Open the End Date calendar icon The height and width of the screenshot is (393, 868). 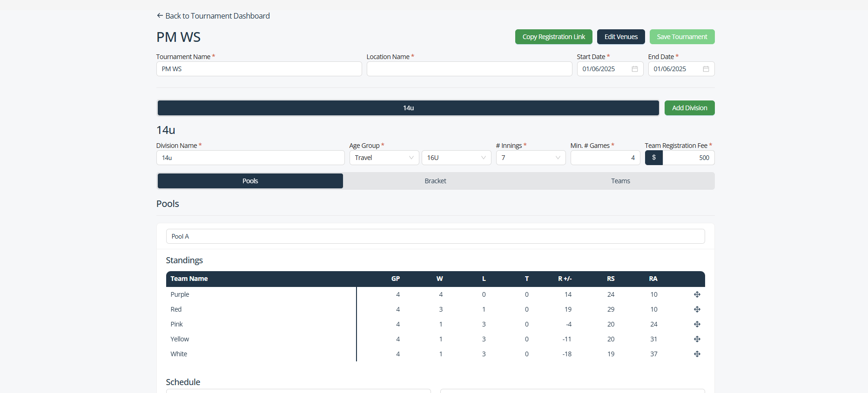706,69
